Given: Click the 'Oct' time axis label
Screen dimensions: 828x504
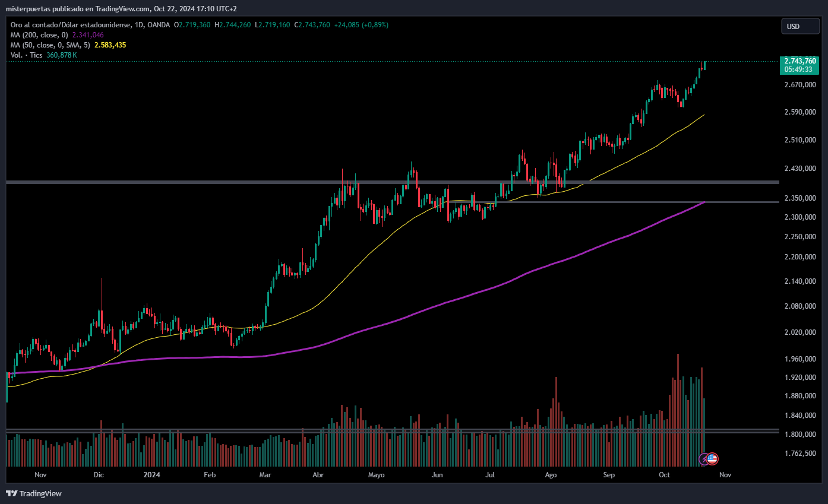Looking at the screenshot, I should coord(665,475).
